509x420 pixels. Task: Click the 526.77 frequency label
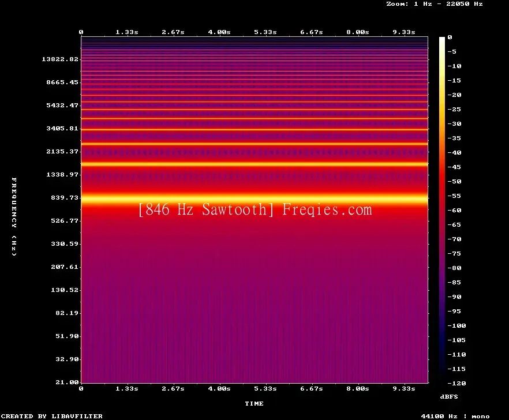[x=65, y=221]
